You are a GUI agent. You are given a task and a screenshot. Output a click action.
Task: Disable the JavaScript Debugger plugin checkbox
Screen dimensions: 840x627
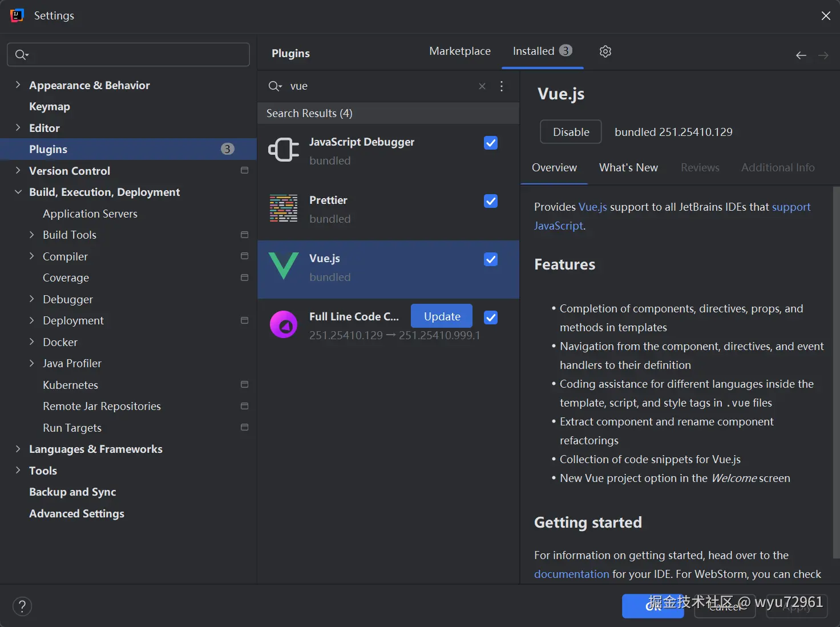491,143
